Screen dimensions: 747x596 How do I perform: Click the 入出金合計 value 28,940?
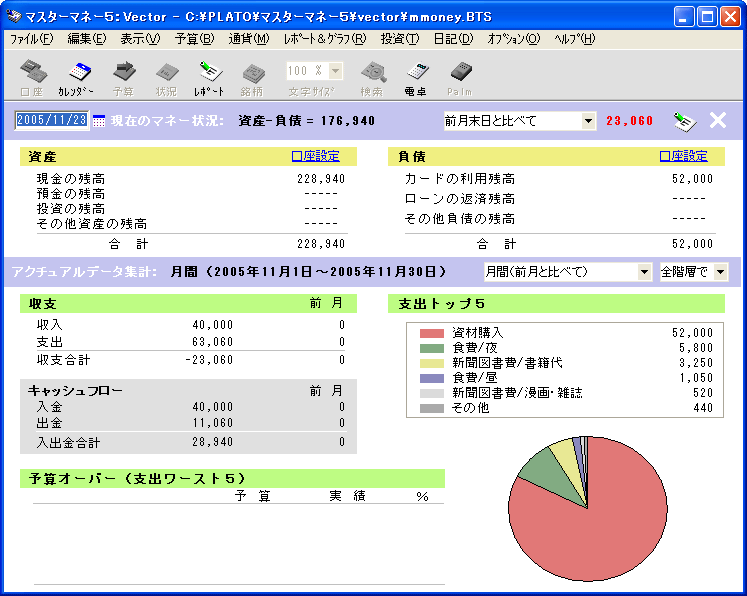pos(212,442)
